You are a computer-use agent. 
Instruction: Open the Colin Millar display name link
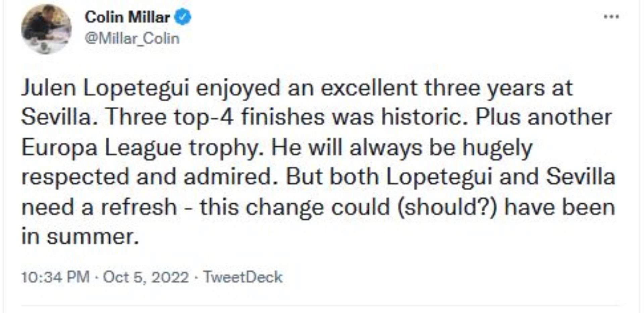click(127, 17)
